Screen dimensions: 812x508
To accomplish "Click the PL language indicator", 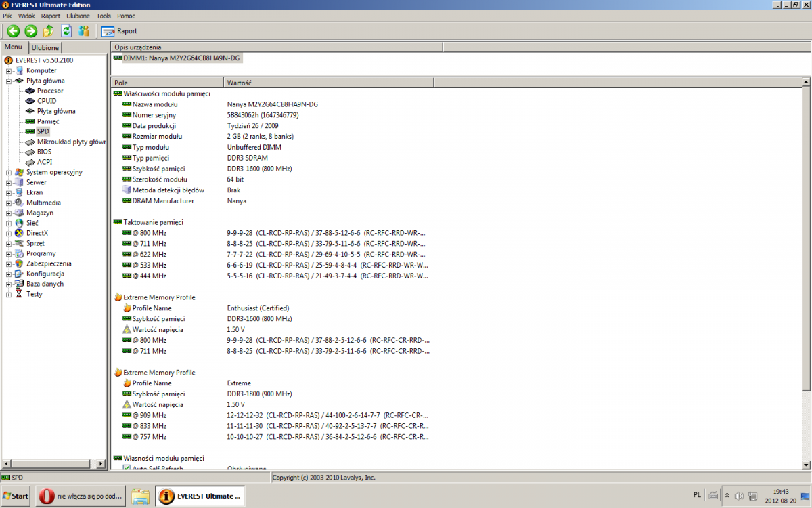I will point(698,495).
